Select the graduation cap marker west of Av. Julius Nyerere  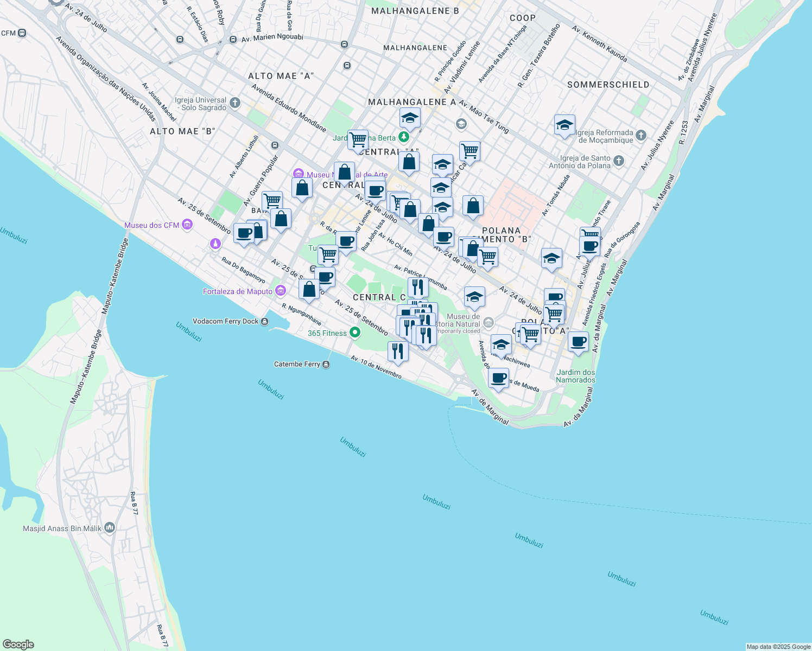pos(551,258)
